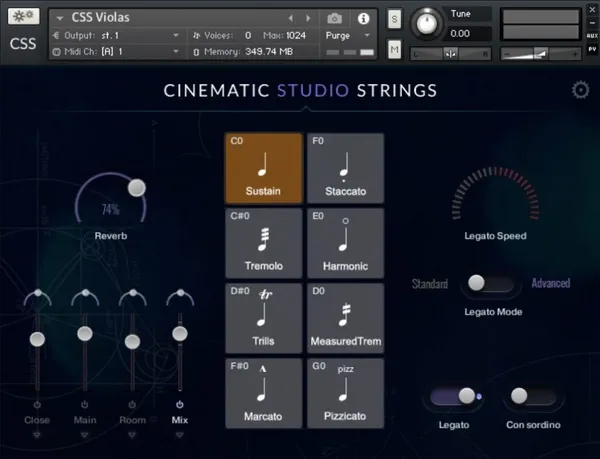Choose the Pizzicato articulation
Image resolution: width=600 pixels, height=459 pixels.
point(345,393)
